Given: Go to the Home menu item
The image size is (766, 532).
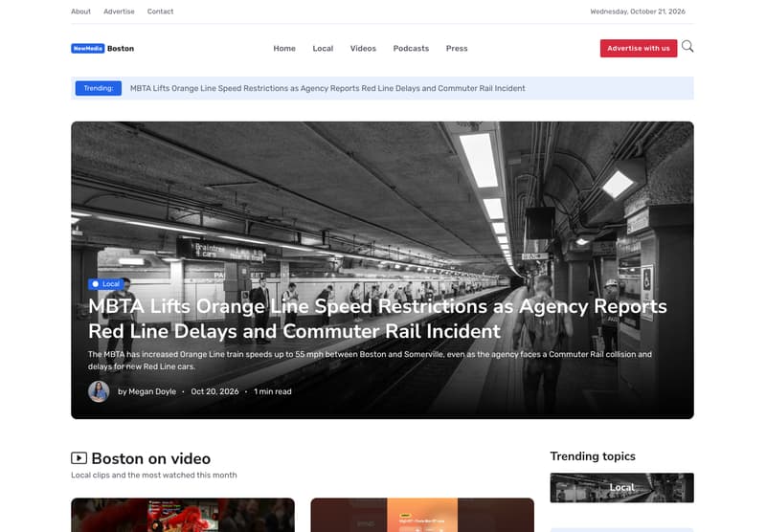Looking at the screenshot, I should pyautogui.click(x=284, y=48).
